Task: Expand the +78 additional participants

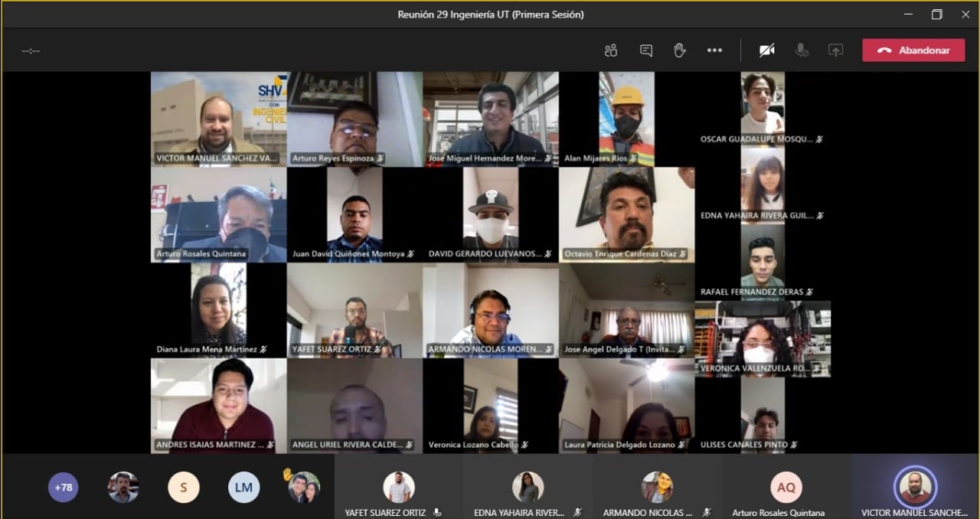Action: click(63, 487)
